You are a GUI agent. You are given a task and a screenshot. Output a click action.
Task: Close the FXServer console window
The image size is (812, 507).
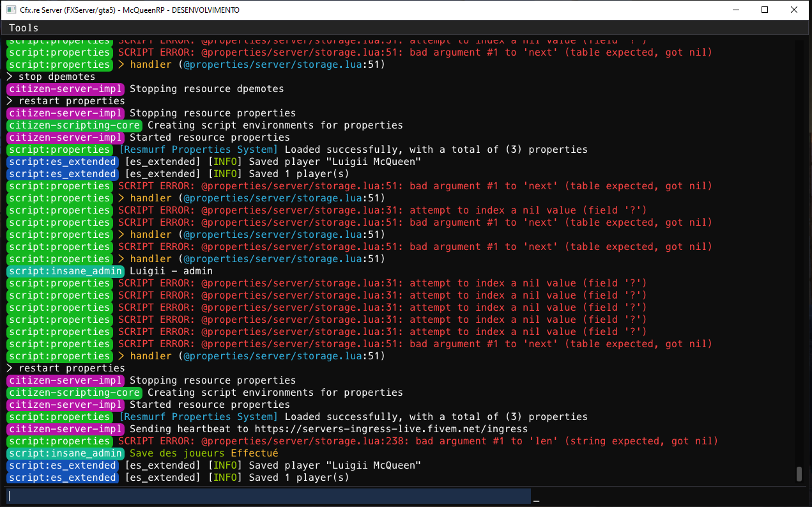click(794, 10)
